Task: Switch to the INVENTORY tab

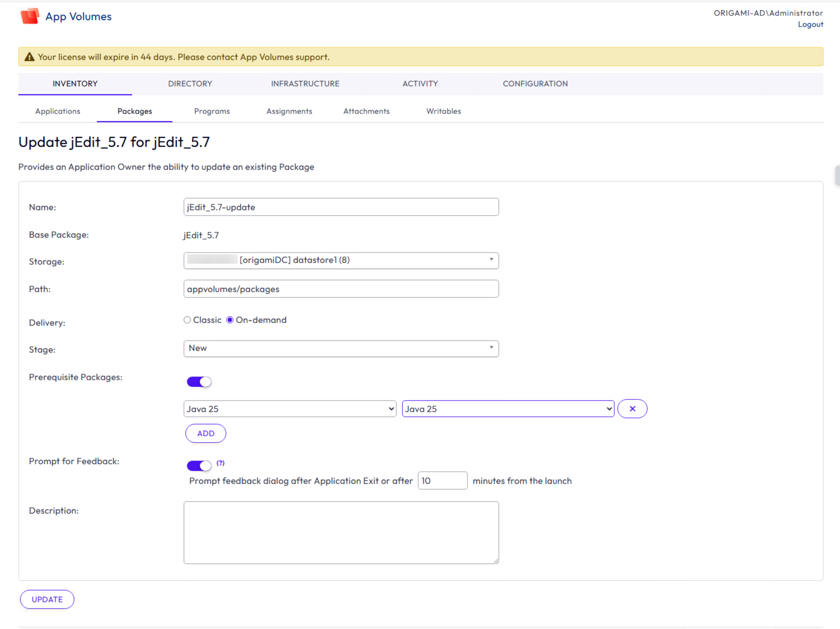Action: coord(75,84)
